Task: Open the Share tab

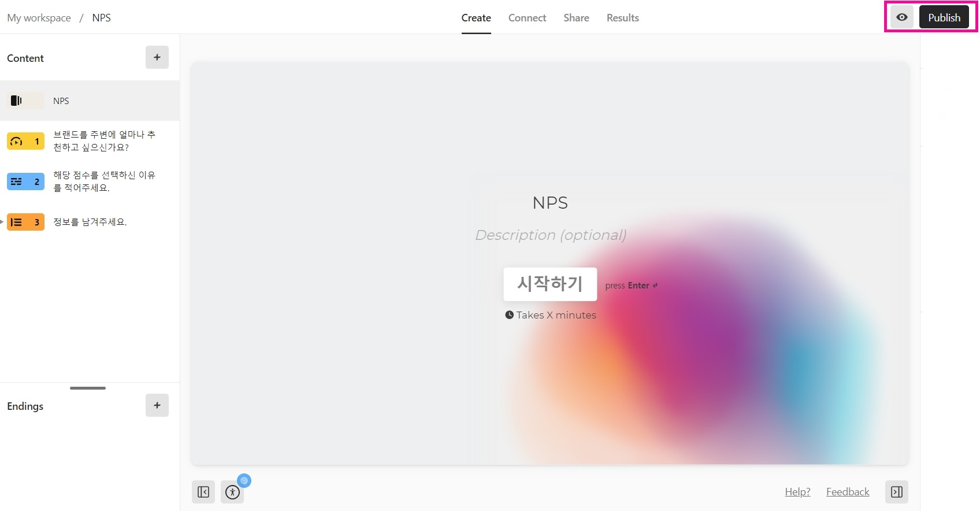Action: click(x=576, y=18)
